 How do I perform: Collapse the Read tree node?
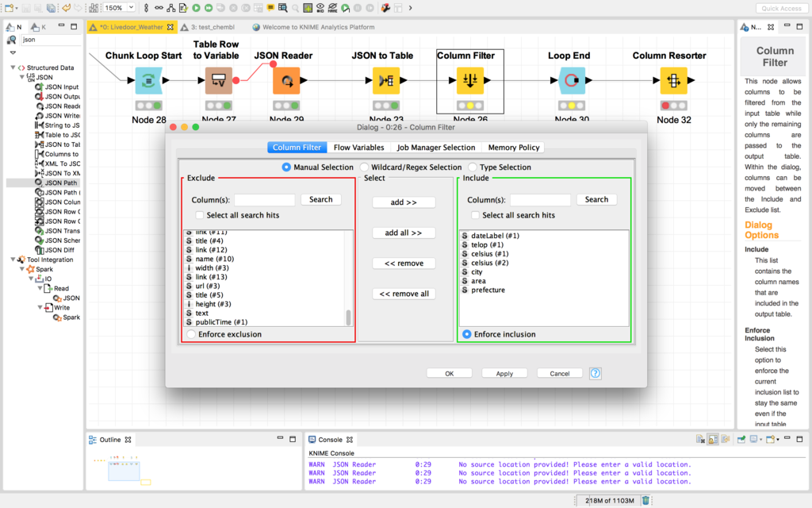[x=40, y=288]
